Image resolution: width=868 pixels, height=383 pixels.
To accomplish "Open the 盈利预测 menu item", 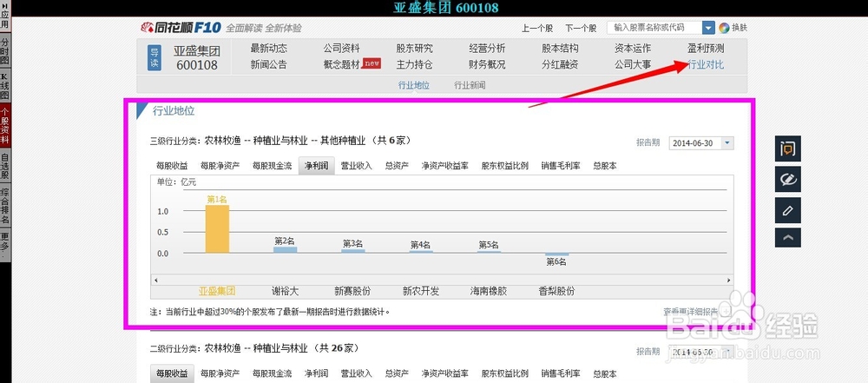I will [706, 49].
